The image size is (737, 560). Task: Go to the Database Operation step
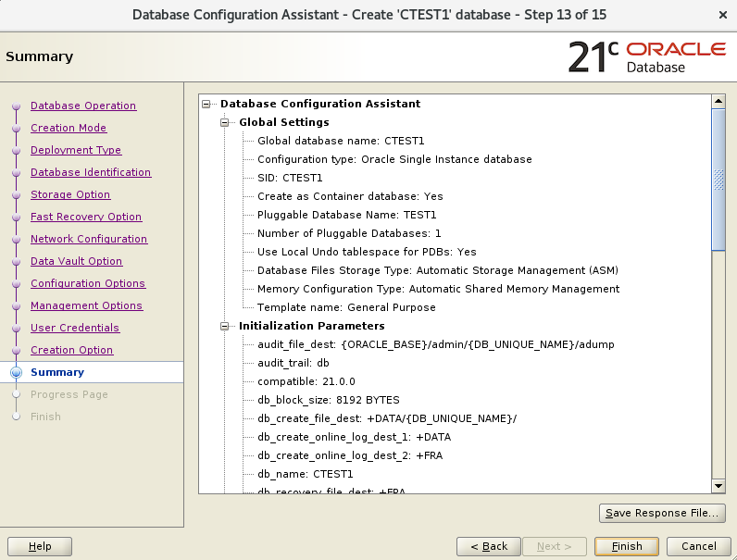coord(83,106)
